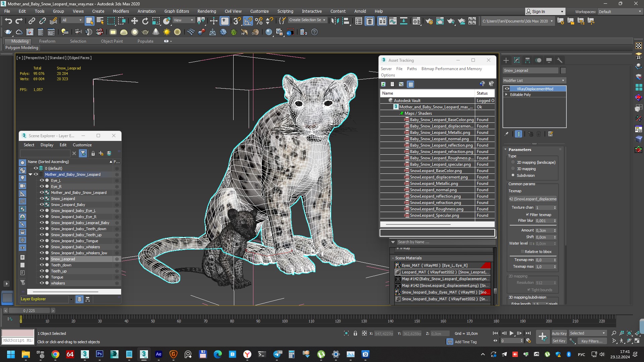The width and height of the screenshot is (644, 362).
Task: Click the Undo arrow icon
Action: click(8, 21)
